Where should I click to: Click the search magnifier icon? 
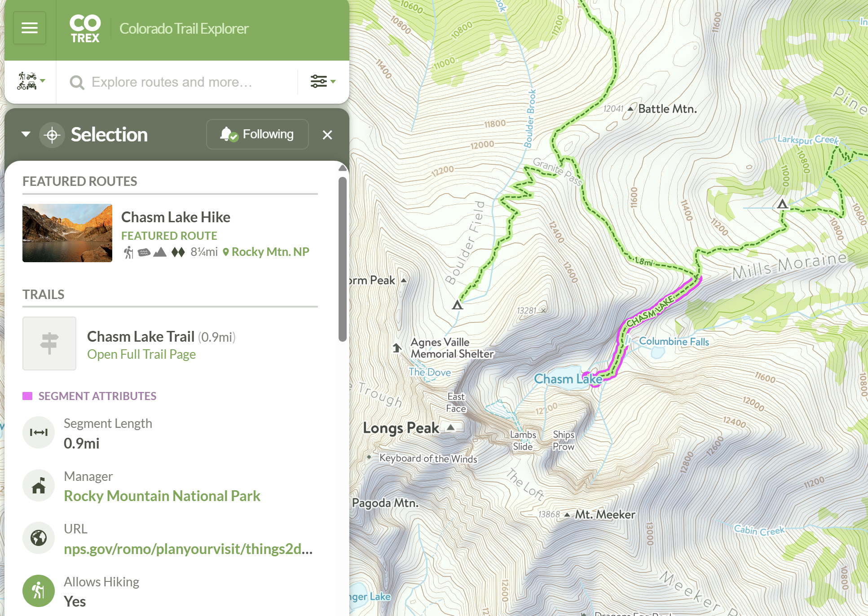[x=77, y=82]
